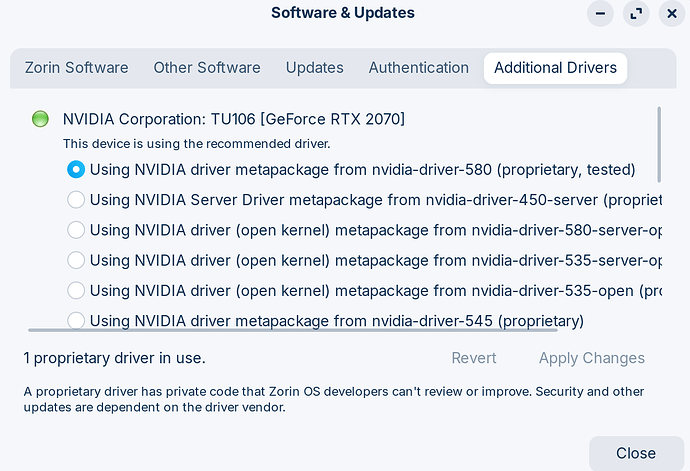Choose nvidia-driver-545 proprietary driver
The width and height of the screenshot is (690, 471).
(76, 320)
